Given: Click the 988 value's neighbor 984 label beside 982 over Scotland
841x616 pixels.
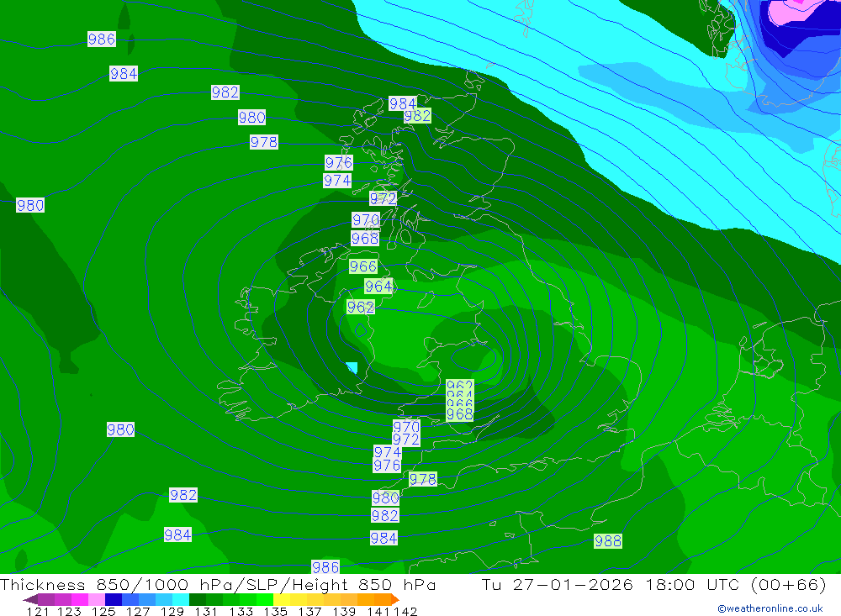Looking at the screenshot, I should pyautogui.click(x=403, y=103).
